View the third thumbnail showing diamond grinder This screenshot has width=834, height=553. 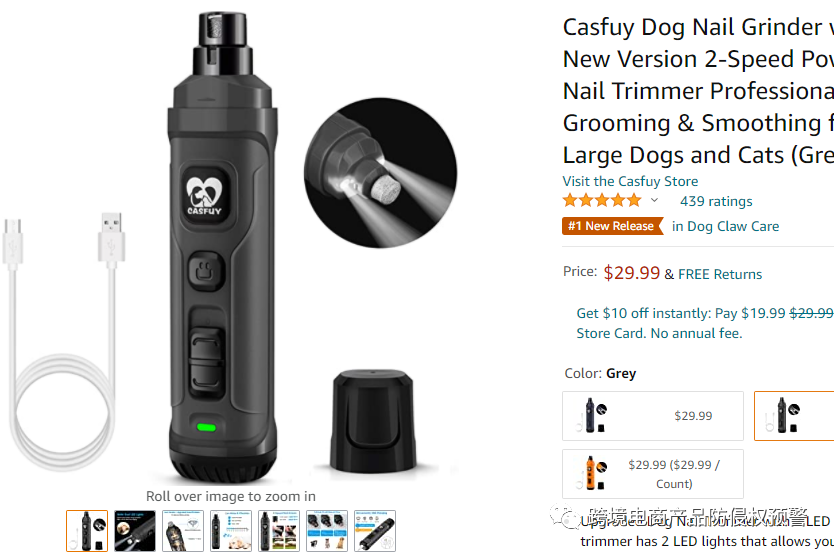(x=182, y=531)
